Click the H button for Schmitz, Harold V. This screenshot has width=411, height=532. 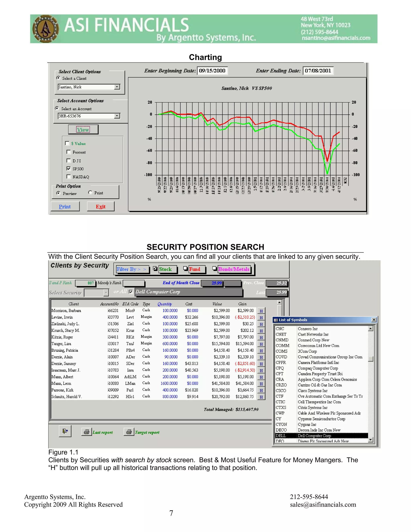click(x=261, y=397)
